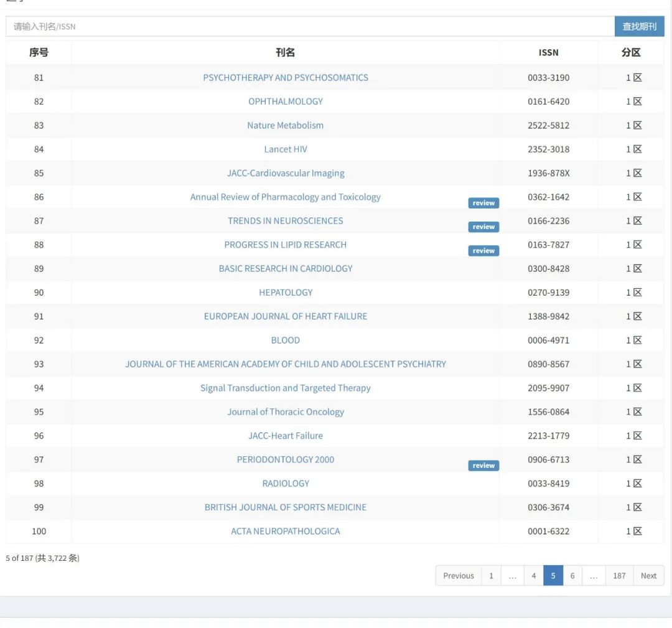Open ACTA NEUROPATHOLOGICA journal link
This screenshot has width=672, height=628.
click(x=285, y=532)
